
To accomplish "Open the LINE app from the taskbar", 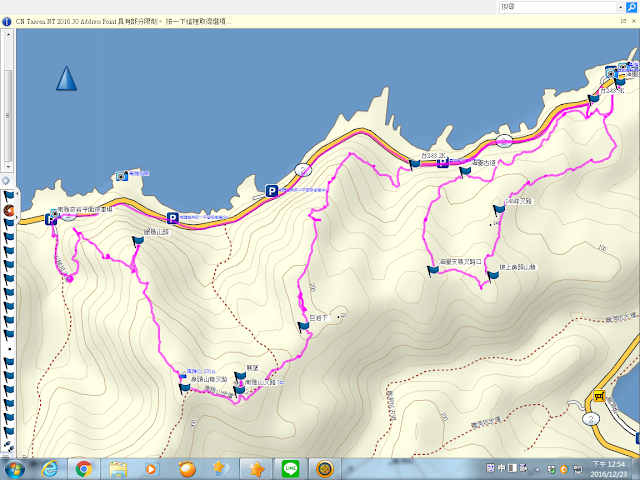I will (x=290, y=469).
